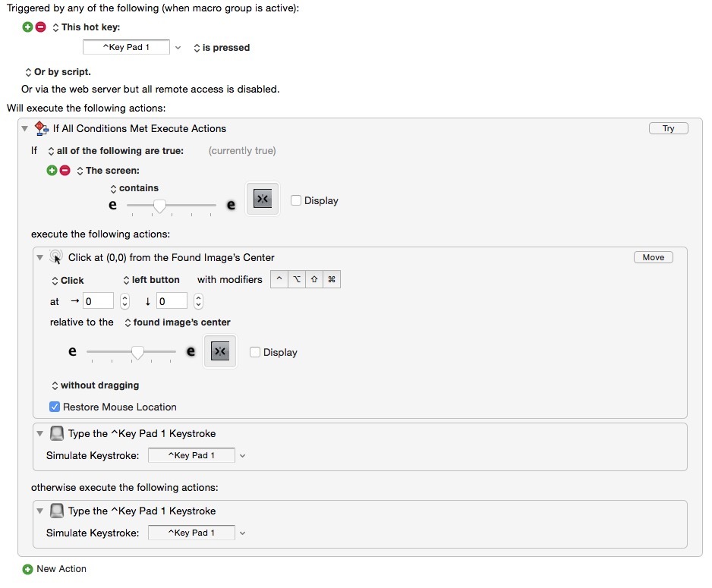The height and width of the screenshot is (588, 712).
Task: Click the hot key ^Key Pad 1 field
Action: [x=126, y=47]
